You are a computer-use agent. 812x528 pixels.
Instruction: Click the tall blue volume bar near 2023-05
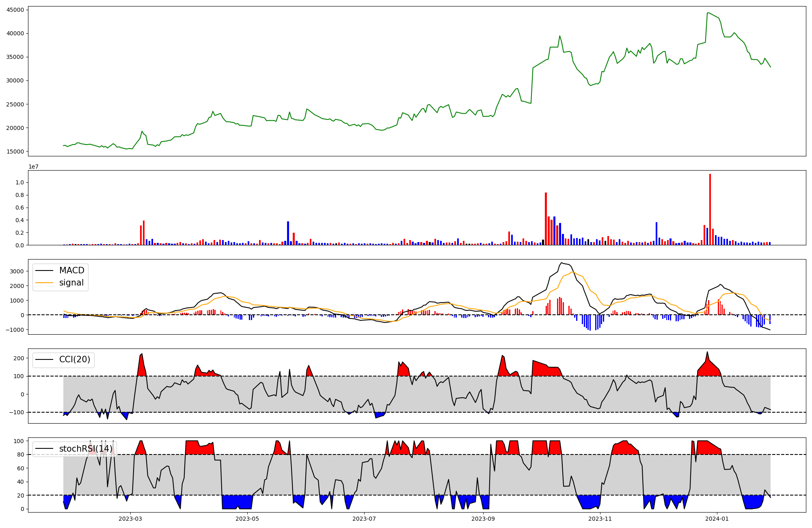(288, 233)
